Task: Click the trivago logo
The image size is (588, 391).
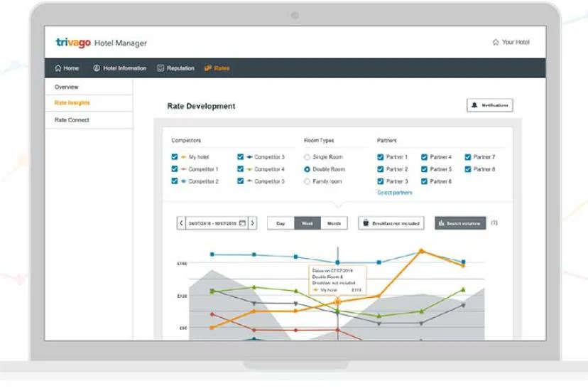Action: pyautogui.click(x=73, y=43)
